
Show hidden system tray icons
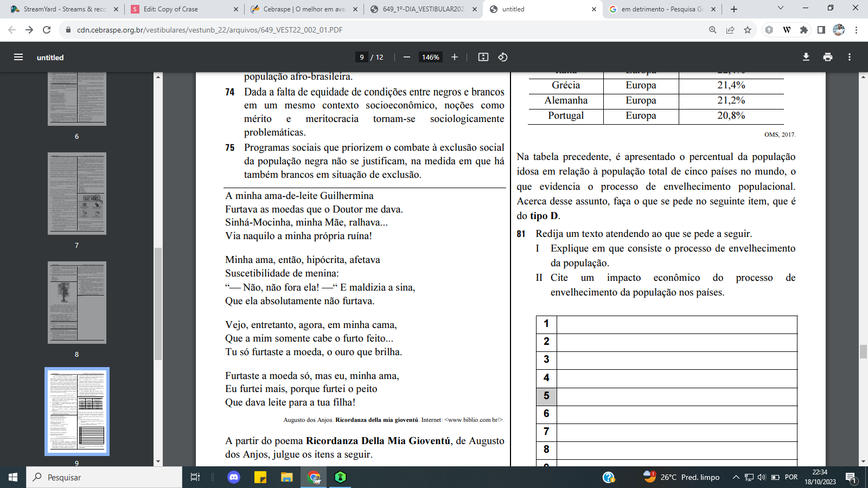click(736, 477)
